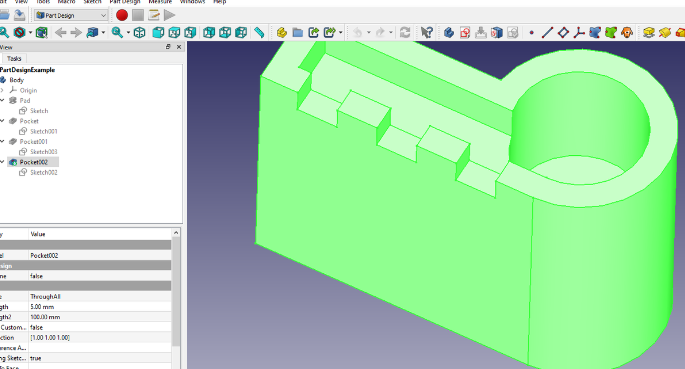Go back with the left arrow
This screenshot has width=685, height=369.
pos(61,32)
